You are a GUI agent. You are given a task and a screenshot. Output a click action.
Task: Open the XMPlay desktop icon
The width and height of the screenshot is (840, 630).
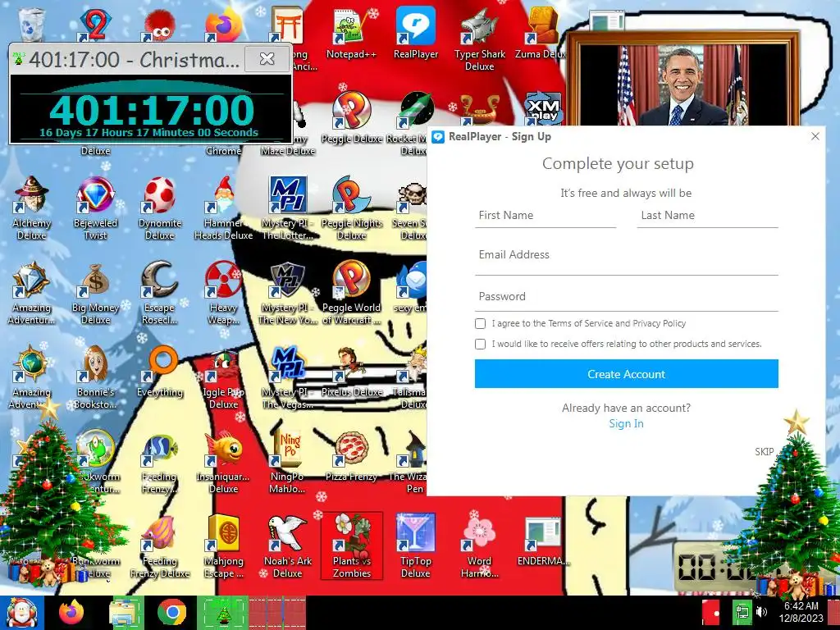[543, 107]
